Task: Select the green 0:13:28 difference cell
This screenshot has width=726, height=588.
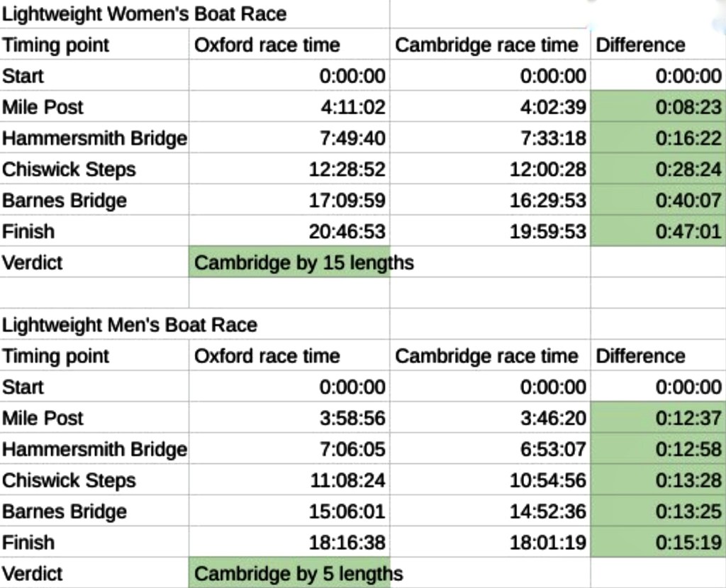Action: (658, 480)
